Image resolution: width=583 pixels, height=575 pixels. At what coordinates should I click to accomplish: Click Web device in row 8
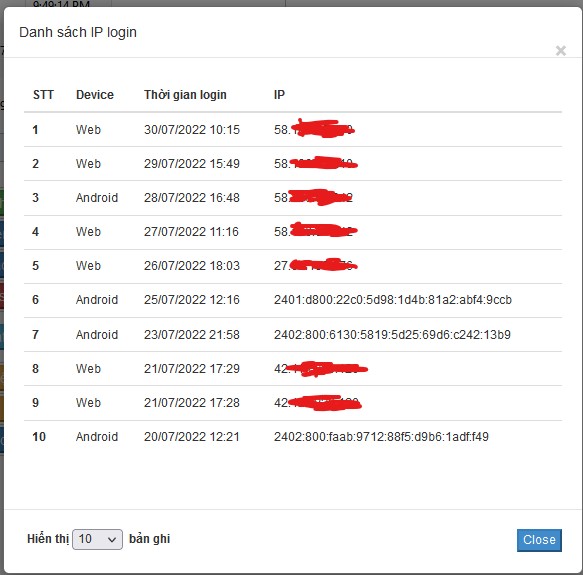pyautogui.click(x=88, y=369)
